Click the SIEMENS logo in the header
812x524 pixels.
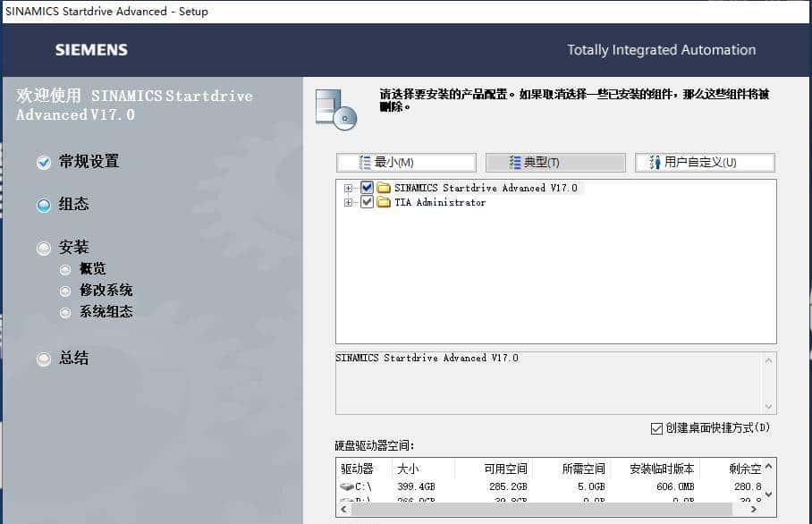tap(90, 50)
